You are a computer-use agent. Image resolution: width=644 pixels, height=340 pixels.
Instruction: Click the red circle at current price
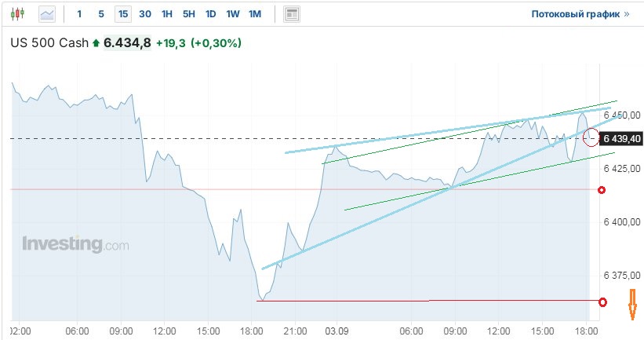[x=592, y=137]
